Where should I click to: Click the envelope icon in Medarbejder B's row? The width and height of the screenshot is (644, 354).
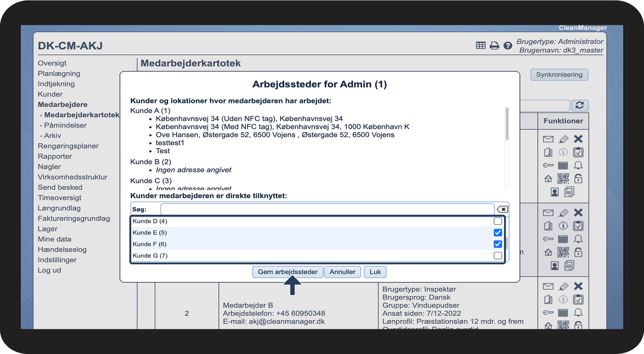click(548, 286)
